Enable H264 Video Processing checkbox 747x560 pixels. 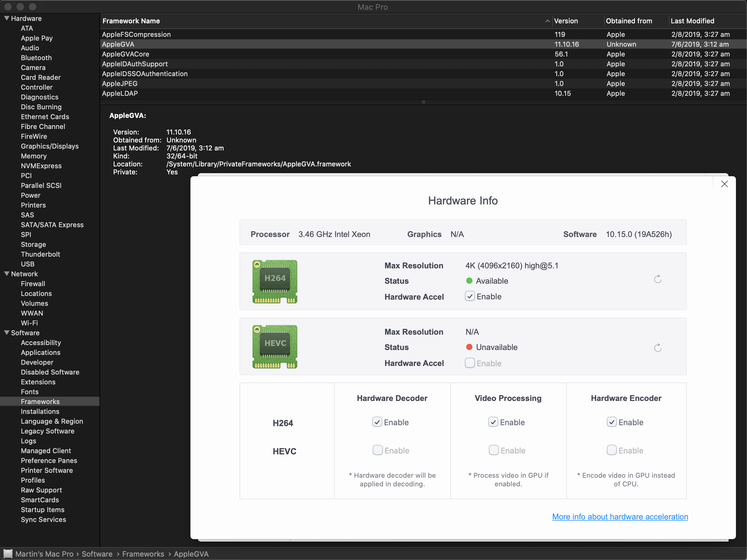(494, 422)
